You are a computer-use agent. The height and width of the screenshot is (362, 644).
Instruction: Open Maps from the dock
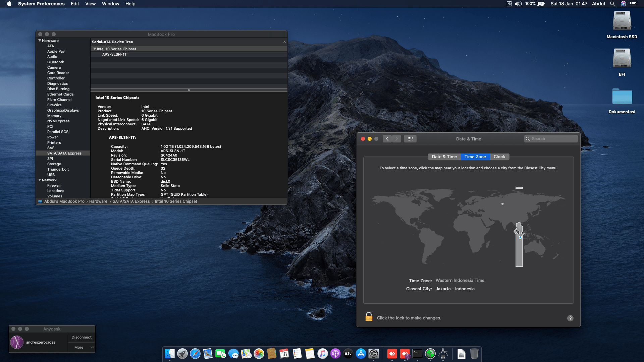[246, 354]
